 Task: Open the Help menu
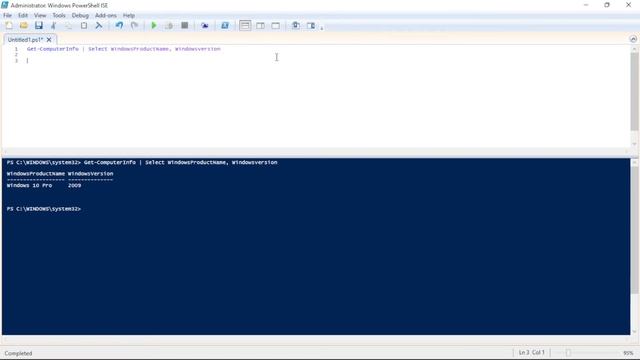[x=129, y=15]
